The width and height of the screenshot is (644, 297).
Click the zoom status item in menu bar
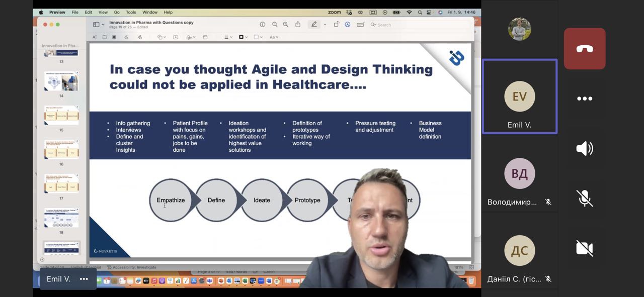coord(334,12)
